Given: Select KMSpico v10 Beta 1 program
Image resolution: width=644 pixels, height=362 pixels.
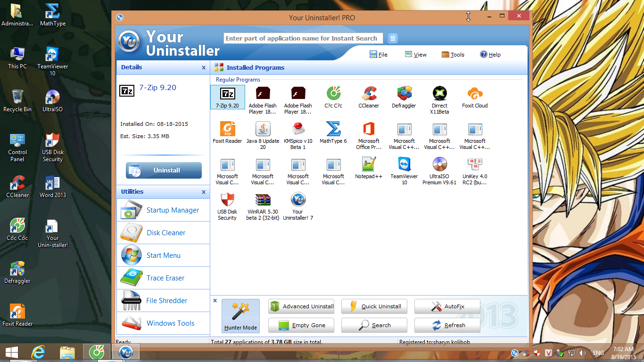Looking at the screenshot, I should (298, 135).
